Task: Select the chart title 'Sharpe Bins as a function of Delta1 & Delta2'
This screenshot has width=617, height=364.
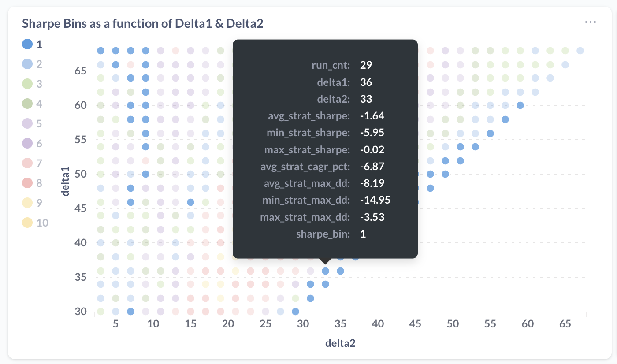Action: tap(142, 23)
